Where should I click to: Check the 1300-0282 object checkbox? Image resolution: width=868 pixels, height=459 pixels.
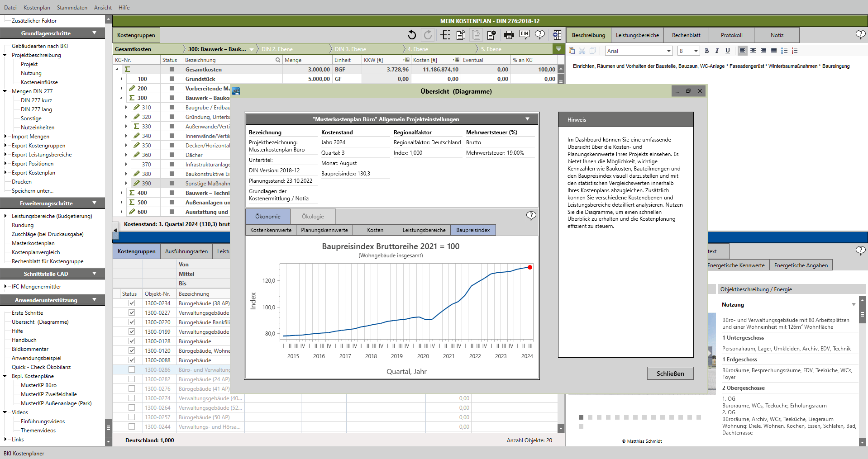click(x=132, y=379)
